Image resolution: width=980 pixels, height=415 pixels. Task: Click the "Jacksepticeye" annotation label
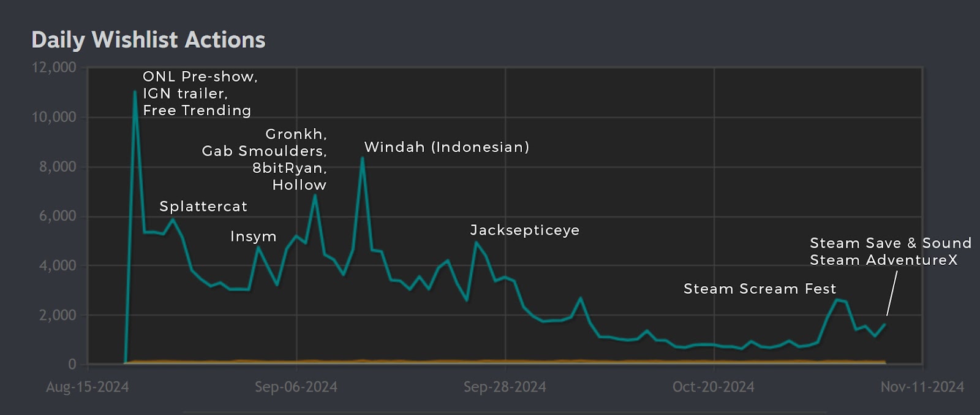tap(524, 230)
